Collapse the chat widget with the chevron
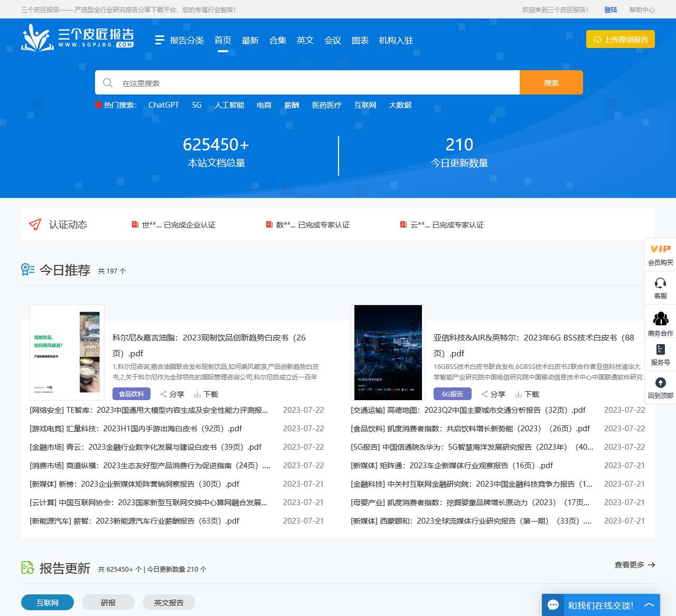This screenshot has height=616, width=676. click(649, 605)
